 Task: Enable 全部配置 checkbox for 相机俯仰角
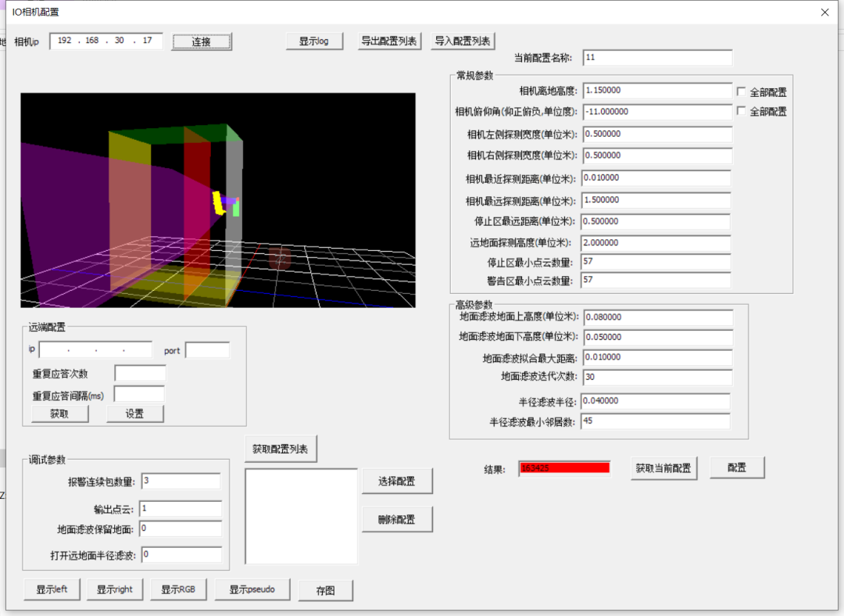pos(741,111)
